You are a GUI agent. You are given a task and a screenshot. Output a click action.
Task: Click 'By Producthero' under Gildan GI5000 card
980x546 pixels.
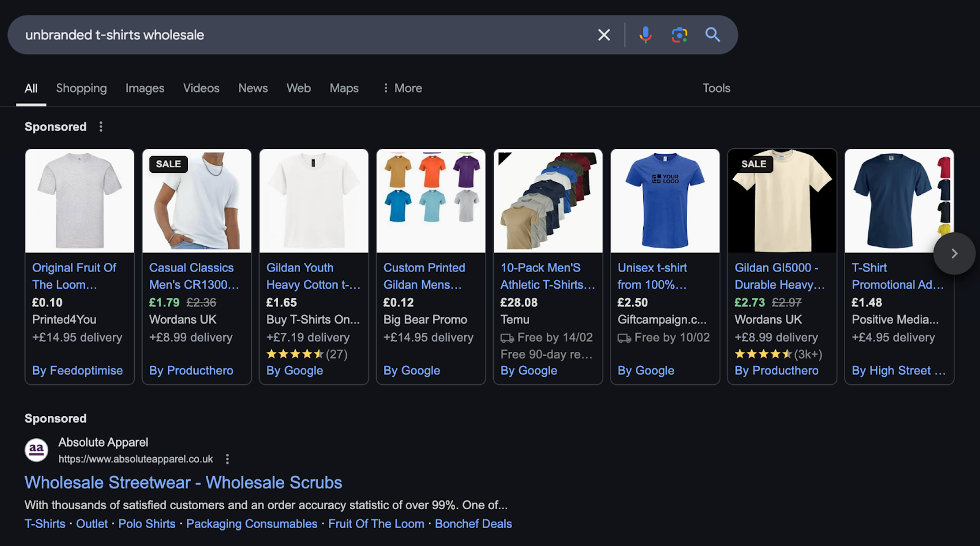777,371
